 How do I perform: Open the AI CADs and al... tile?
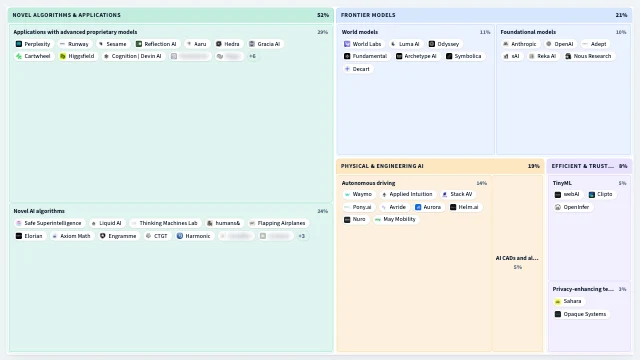coord(518,263)
